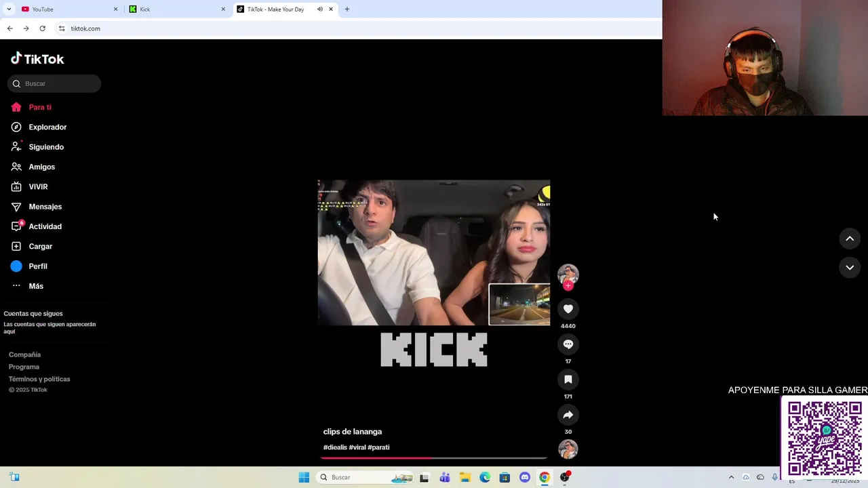Viewport: 868px width, 488px height.
Task: Click the #diealis hashtag
Action: coord(335,447)
